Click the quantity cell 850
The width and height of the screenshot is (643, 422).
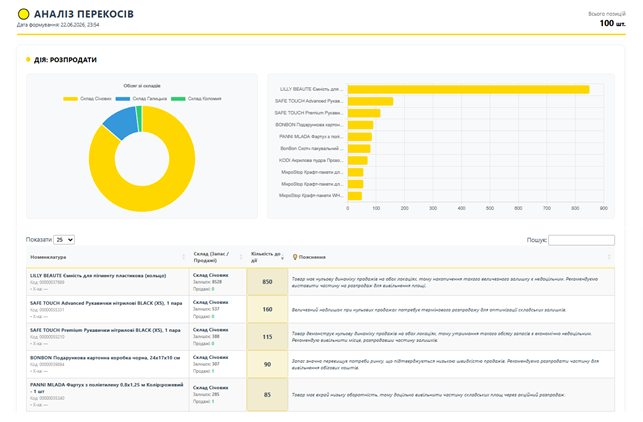coord(267,282)
